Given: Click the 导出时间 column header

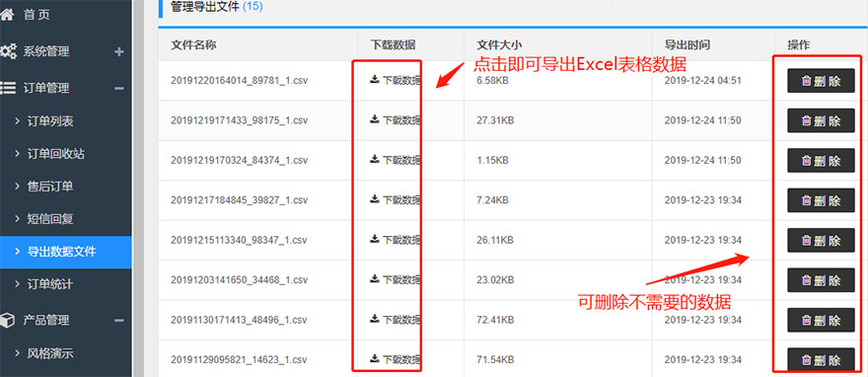Looking at the screenshot, I should point(687,44).
